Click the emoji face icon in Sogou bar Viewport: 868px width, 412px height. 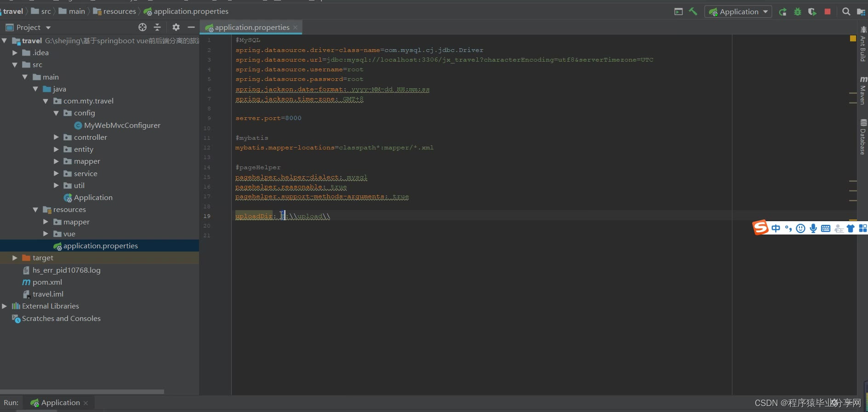click(x=800, y=228)
